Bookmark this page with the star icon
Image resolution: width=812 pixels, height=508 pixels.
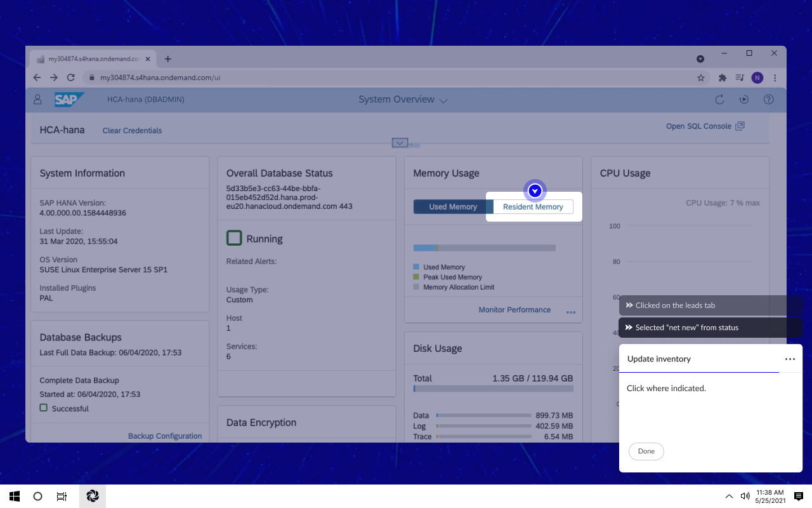(701, 77)
